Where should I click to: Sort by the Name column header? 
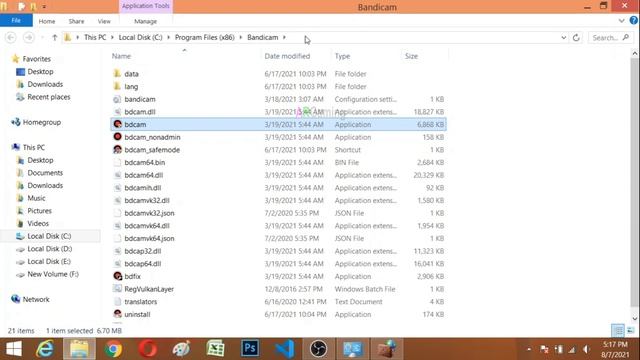pyautogui.click(x=121, y=56)
